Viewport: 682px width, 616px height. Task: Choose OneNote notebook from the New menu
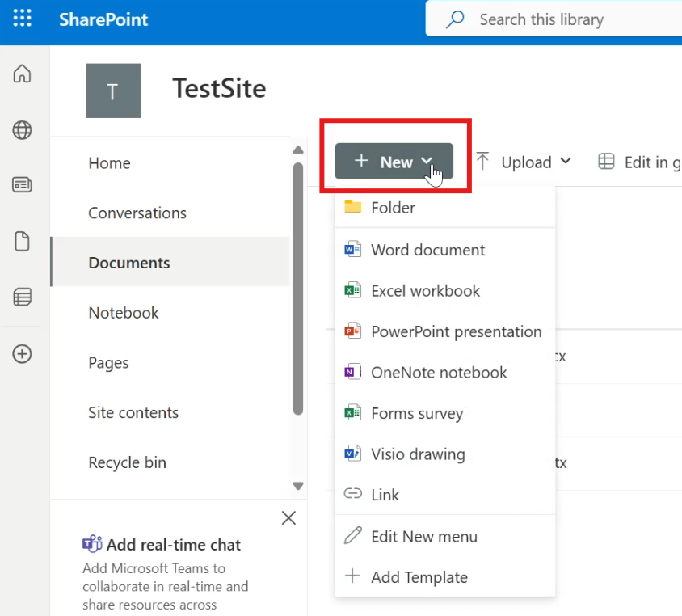coord(445,373)
